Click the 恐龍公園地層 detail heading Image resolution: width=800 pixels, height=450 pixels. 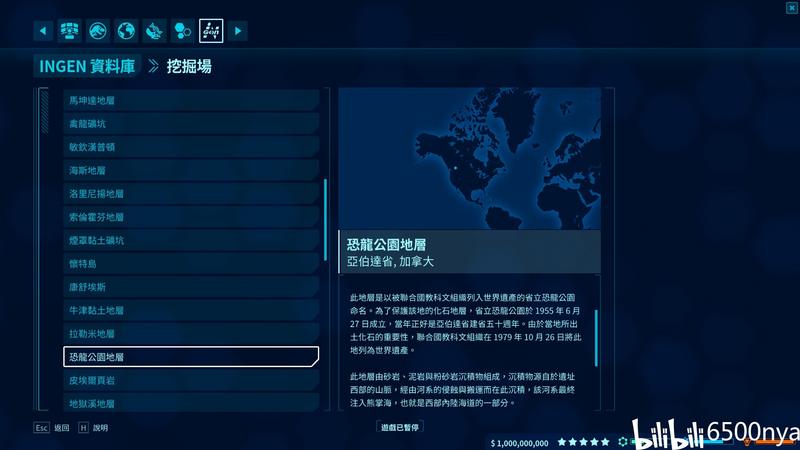(386, 245)
